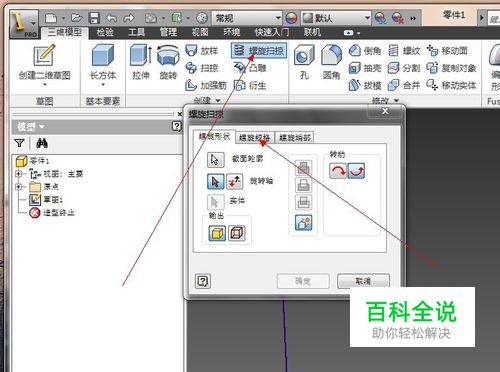Select 零件1 root in model tree
The width and height of the screenshot is (500, 372).
tap(32, 161)
